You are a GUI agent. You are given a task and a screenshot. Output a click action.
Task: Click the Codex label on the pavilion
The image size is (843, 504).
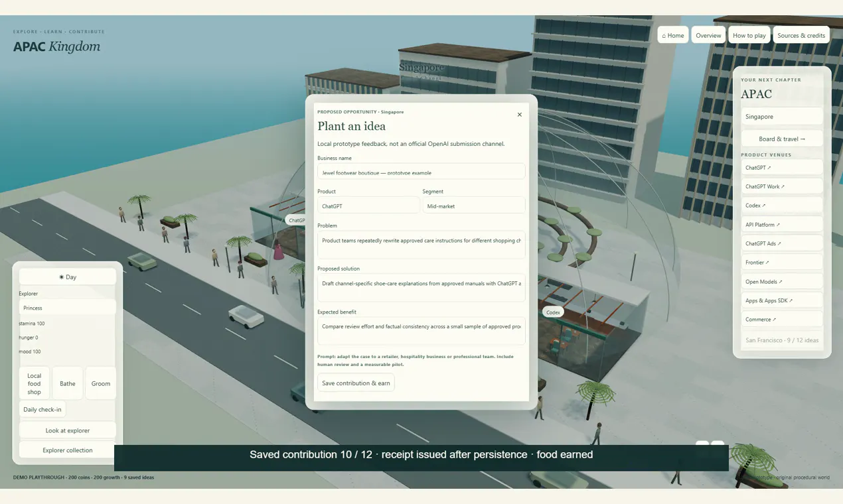tap(554, 312)
